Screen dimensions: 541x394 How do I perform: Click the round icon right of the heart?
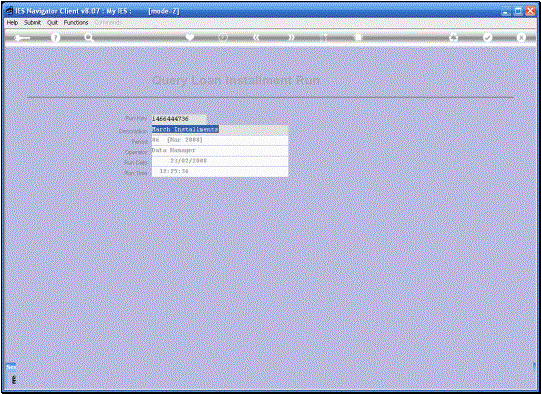[223, 37]
